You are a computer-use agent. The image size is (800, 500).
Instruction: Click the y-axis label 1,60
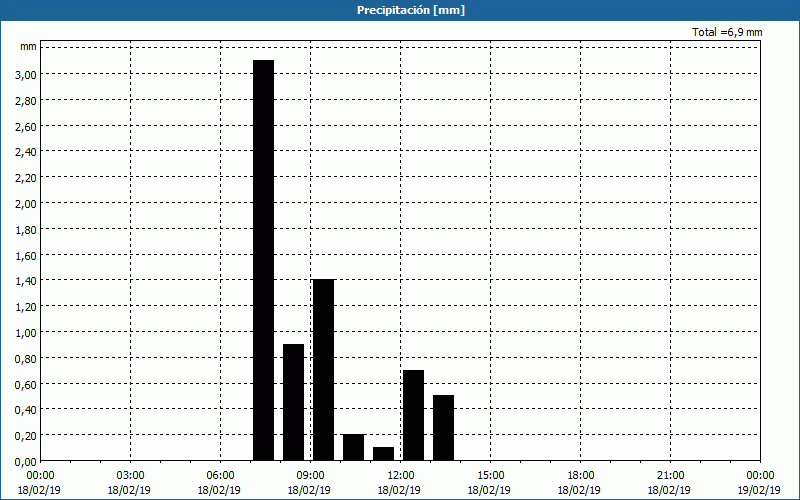pyautogui.click(x=26, y=256)
